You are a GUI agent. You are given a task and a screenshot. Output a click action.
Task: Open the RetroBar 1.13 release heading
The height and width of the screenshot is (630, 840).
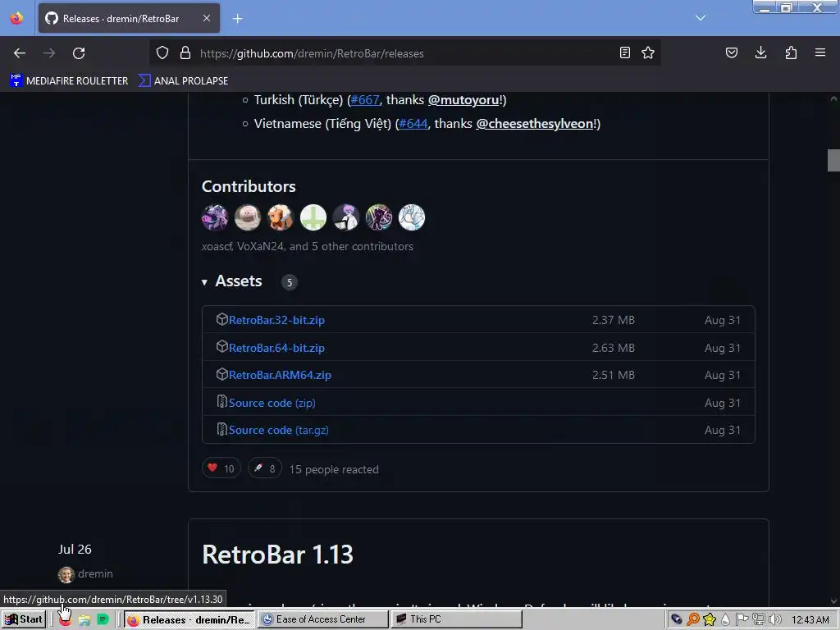(277, 555)
